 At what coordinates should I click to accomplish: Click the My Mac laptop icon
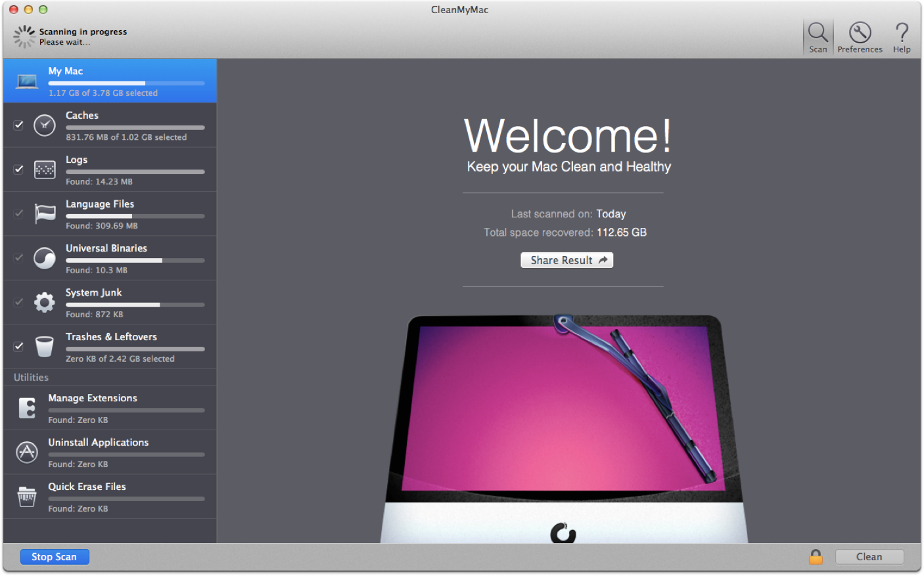click(27, 81)
